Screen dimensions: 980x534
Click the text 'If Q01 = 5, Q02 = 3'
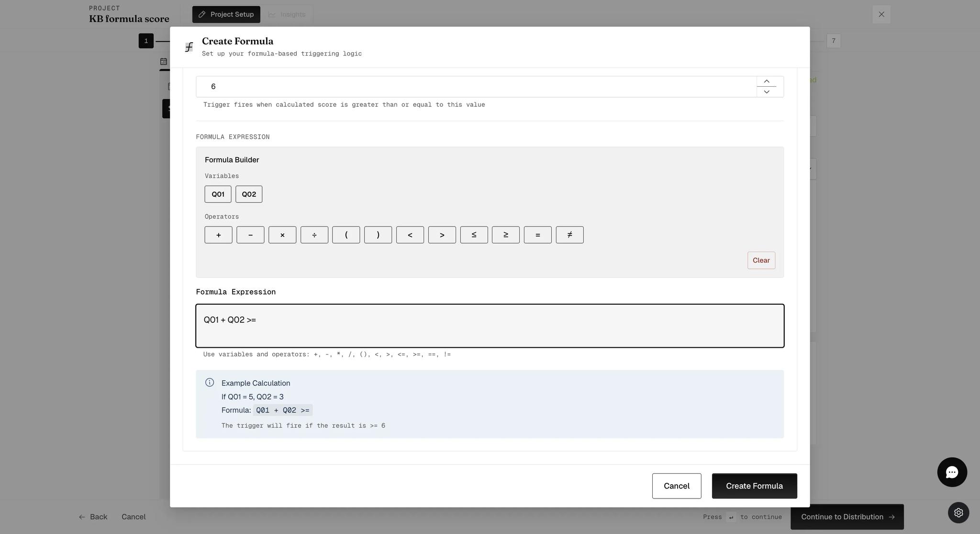[x=253, y=397]
